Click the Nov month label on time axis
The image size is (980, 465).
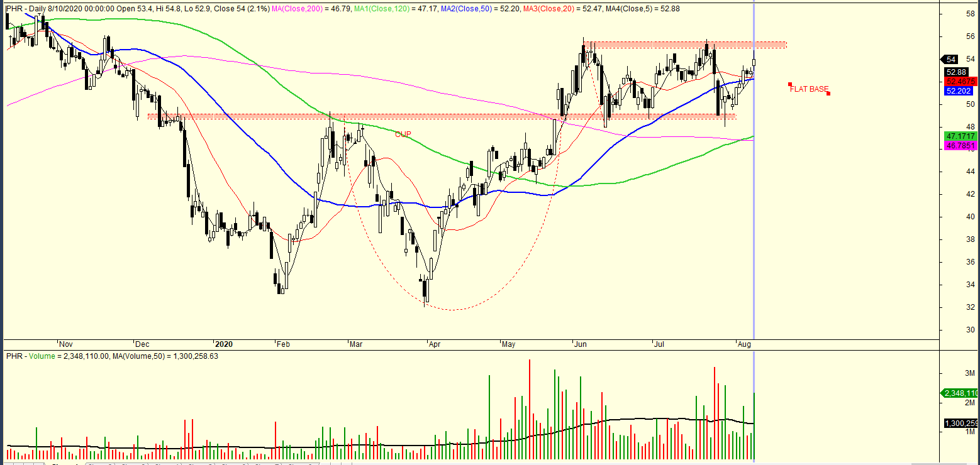[x=66, y=344]
